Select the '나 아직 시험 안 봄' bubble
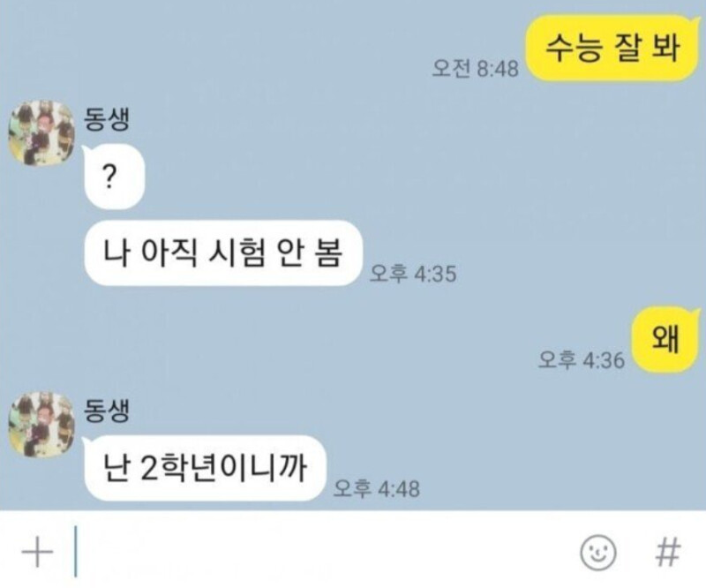706x588 pixels. tap(223, 253)
